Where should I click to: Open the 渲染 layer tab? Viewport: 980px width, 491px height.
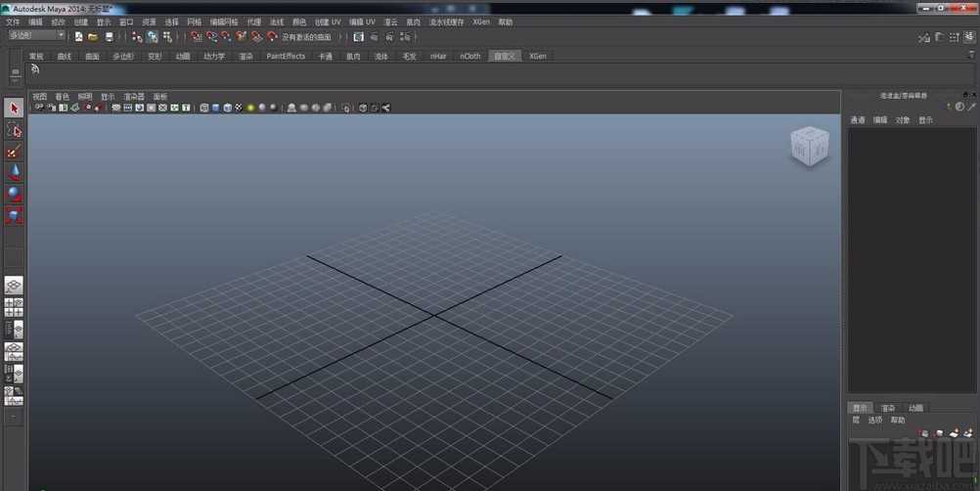[887, 408]
